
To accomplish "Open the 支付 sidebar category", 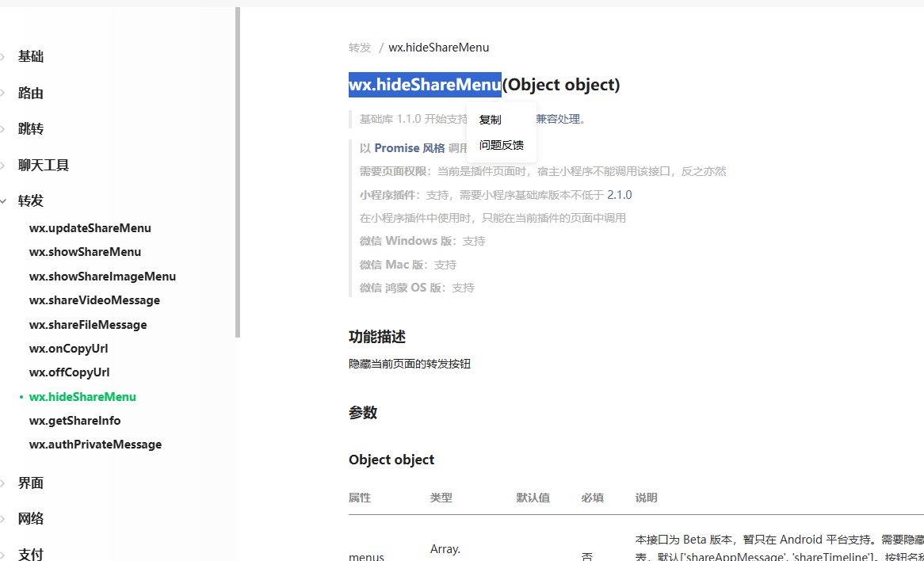I will click(31, 554).
